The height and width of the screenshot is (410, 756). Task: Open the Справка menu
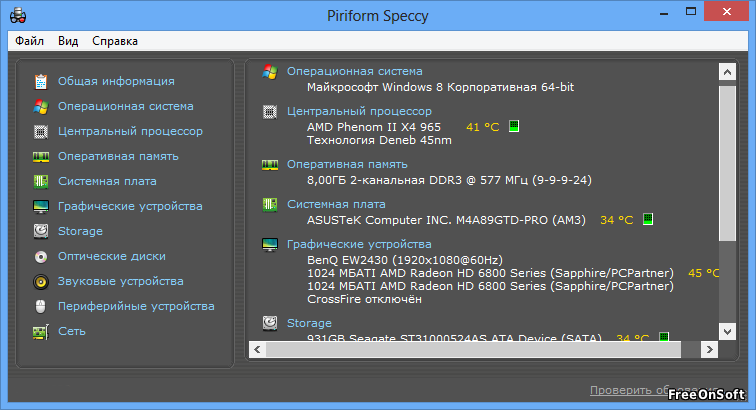pyautogui.click(x=115, y=41)
